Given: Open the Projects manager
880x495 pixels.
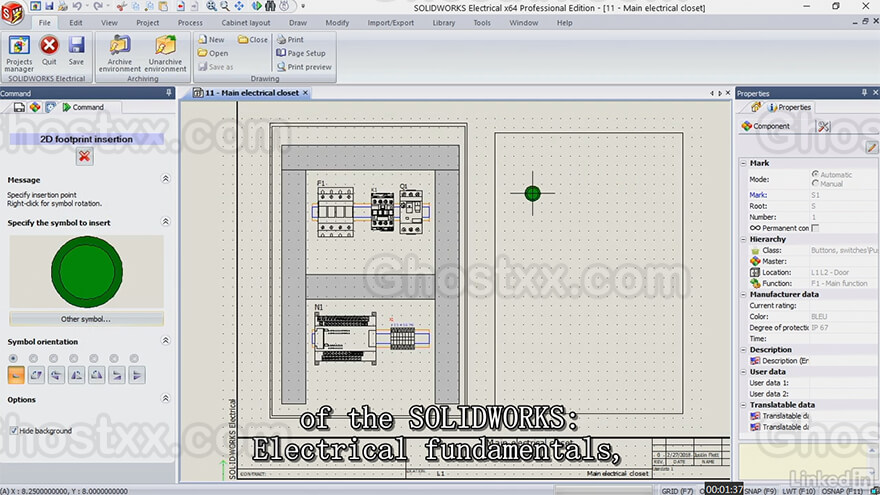Looking at the screenshot, I should point(19,53).
